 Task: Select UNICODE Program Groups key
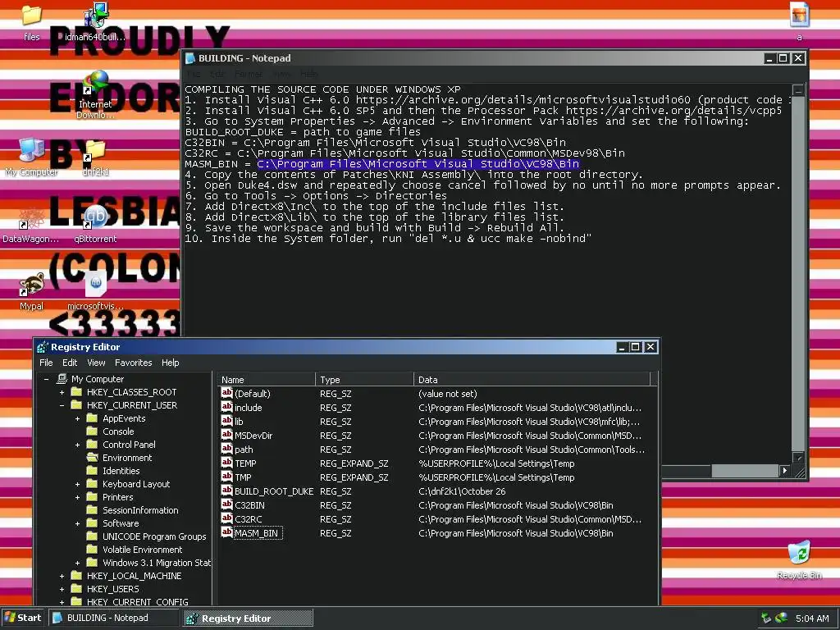coord(154,536)
